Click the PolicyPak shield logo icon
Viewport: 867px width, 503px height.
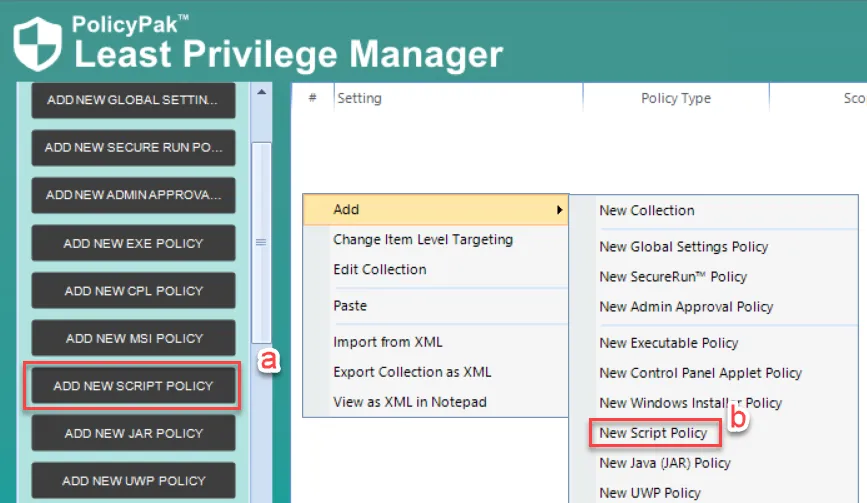click(37, 42)
